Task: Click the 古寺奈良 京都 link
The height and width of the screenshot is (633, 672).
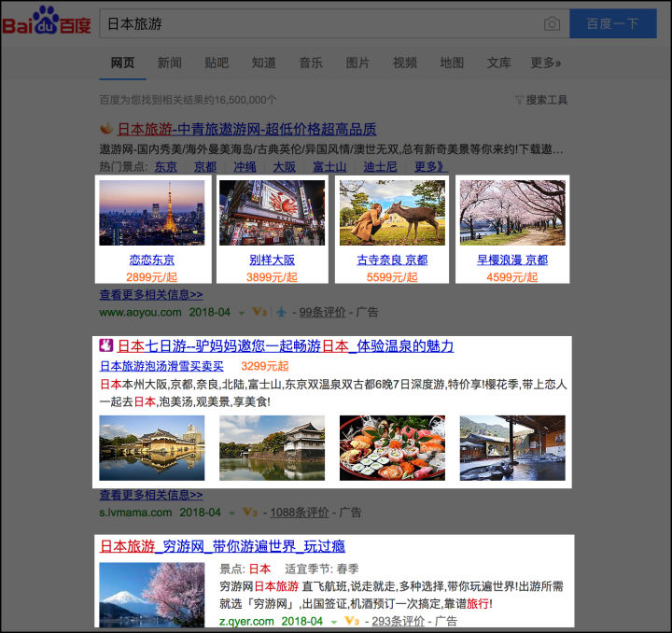Action: [x=392, y=260]
